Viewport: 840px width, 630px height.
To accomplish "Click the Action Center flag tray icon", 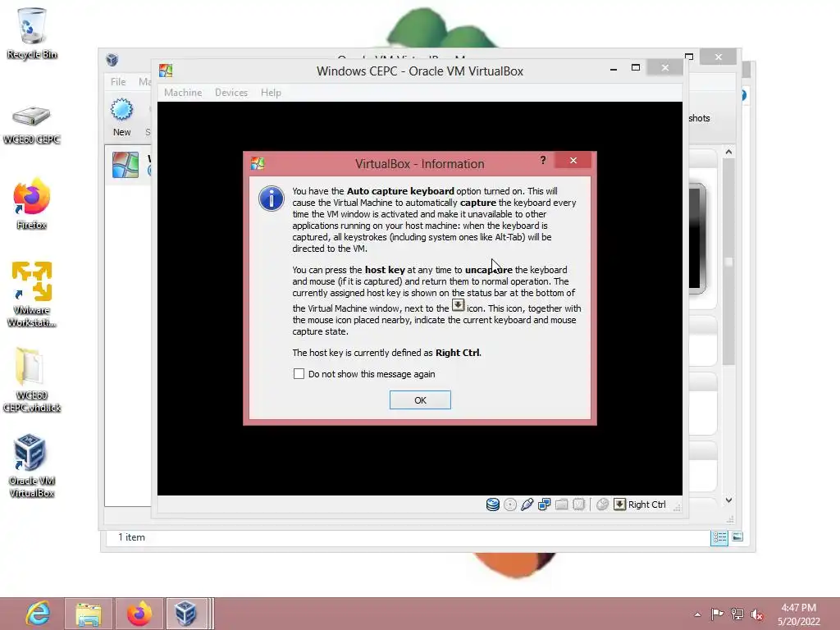I will point(717,614).
